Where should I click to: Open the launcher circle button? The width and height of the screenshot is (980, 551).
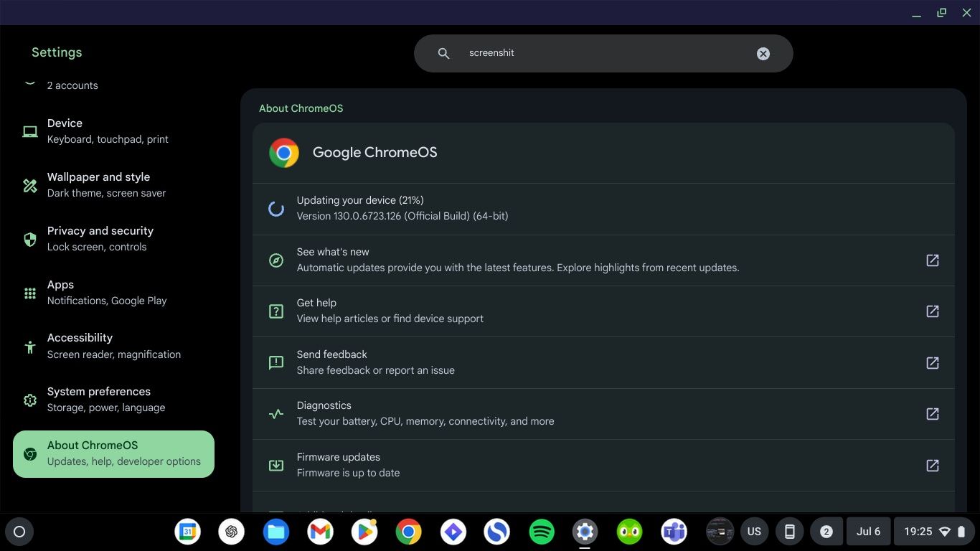pos(19,532)
